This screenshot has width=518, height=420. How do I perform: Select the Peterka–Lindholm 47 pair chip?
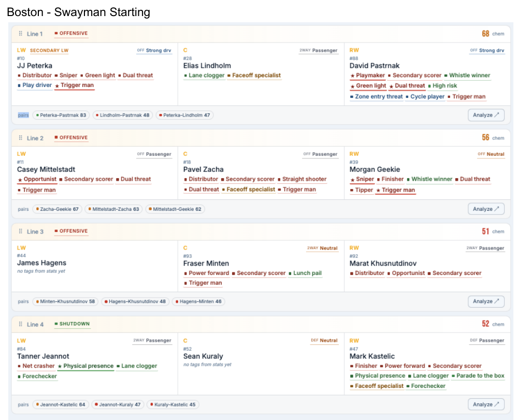pyautogui.click(x=184, y=115)
